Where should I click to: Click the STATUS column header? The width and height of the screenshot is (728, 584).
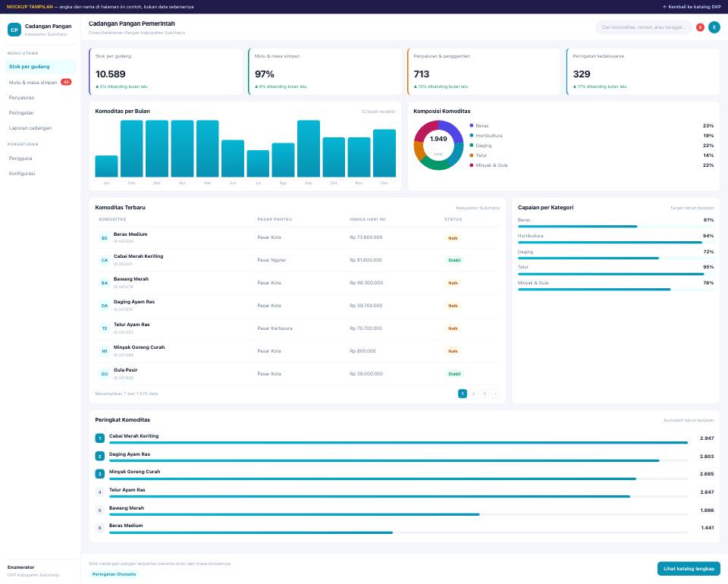click(x=453, y=219)
